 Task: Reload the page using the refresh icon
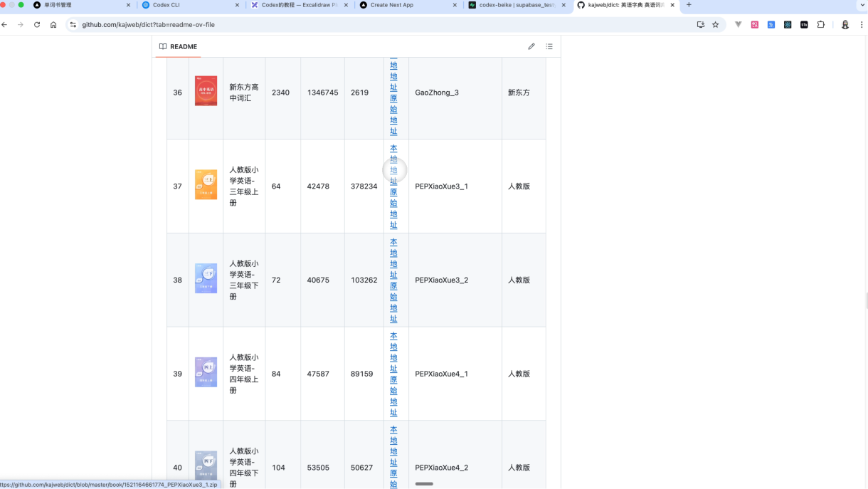[x=37, y=24]
